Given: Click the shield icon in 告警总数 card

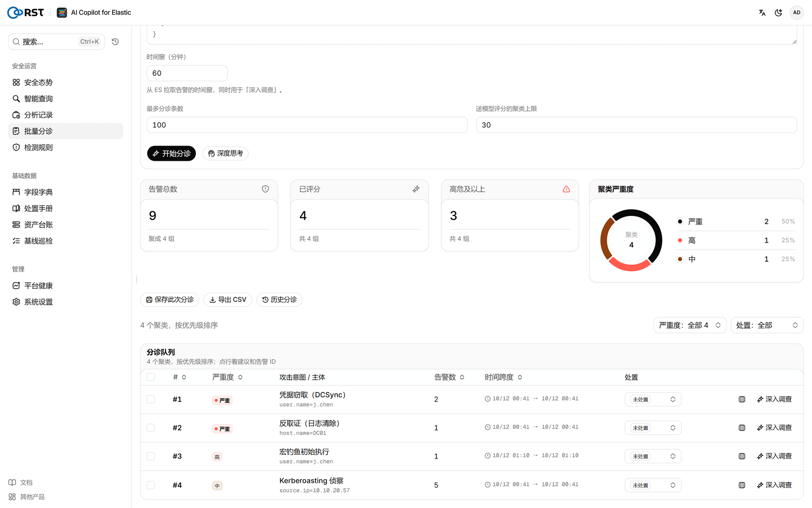Looking at the screenshot, I should click(x=265, y=189).
